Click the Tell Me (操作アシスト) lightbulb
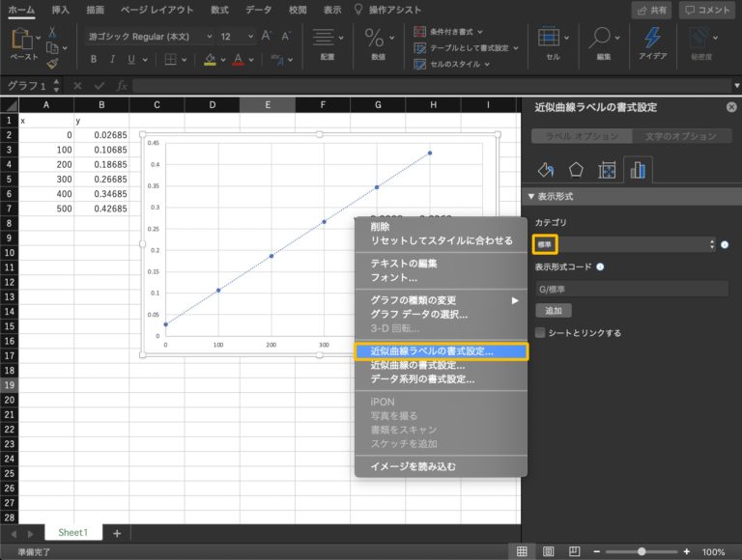 (358, 10)
